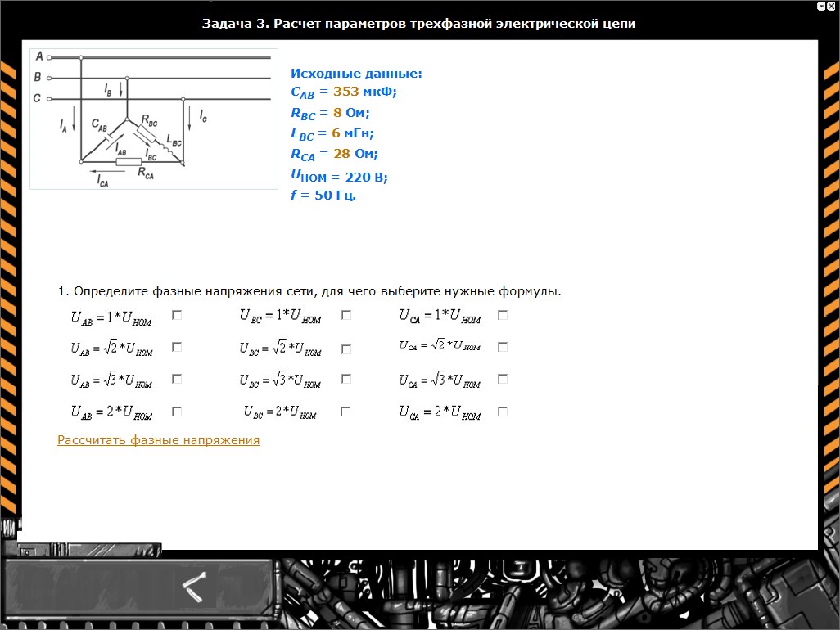
Task: Select the U_AB = √3*U_ном checkbox
Action: pos(177,380)
